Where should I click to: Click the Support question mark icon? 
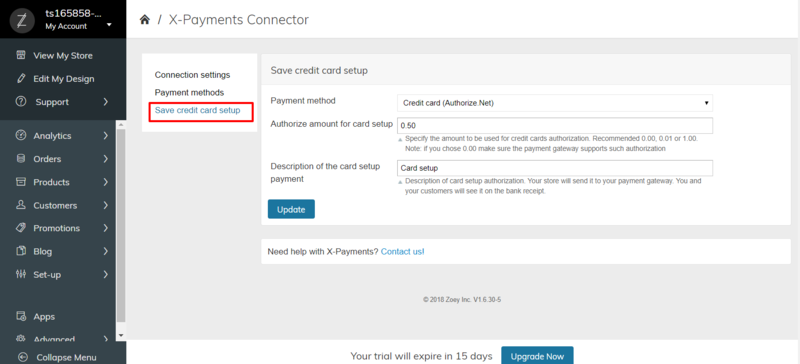coord(21,102)
